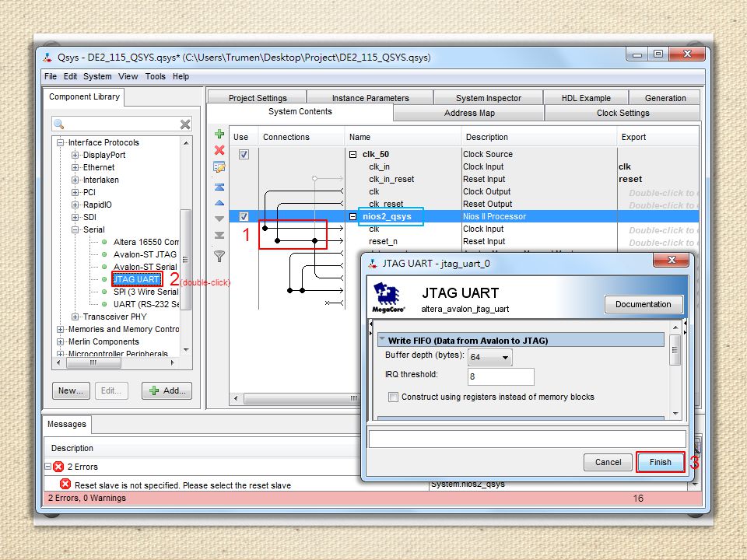This screenshot has width=747, height=560.
Task: Click the green plus add component icon
Action: click(219, 135)
